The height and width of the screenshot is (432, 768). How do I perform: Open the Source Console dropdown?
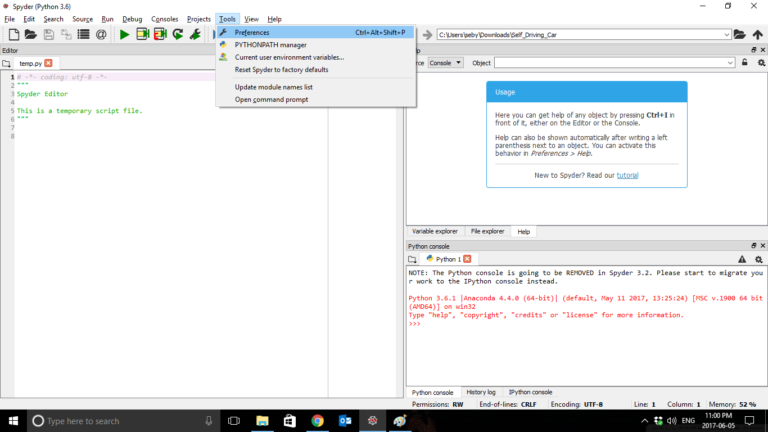(445, 63)
